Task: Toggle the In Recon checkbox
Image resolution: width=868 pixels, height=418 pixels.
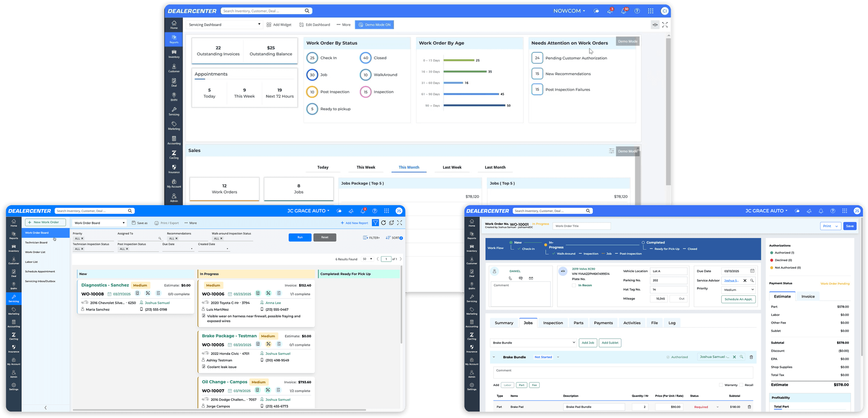Action: (x=574, y=285)
